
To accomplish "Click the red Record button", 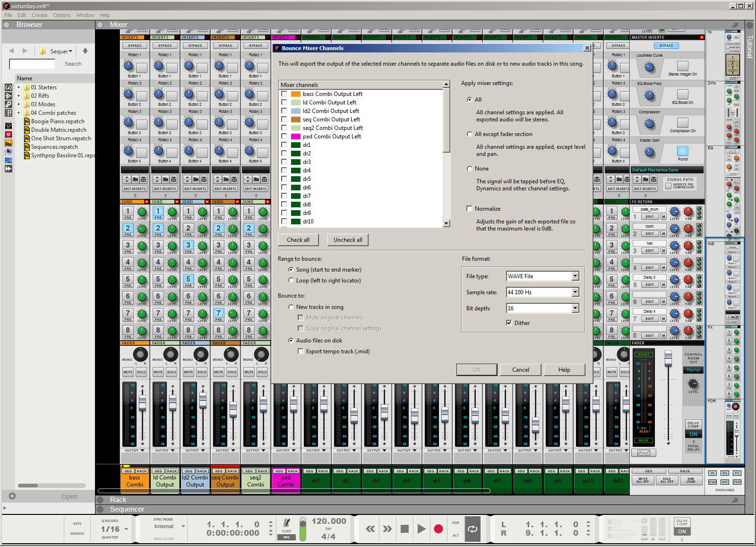I will pyautogui.click(x=438, y=529).
